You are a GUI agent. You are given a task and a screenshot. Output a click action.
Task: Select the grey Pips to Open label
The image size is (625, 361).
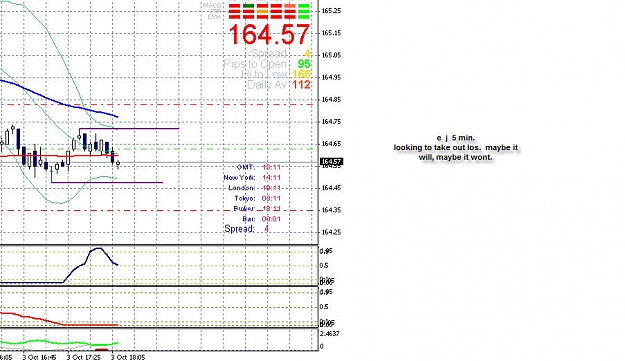pyautogui.click(x=255, y=64)
